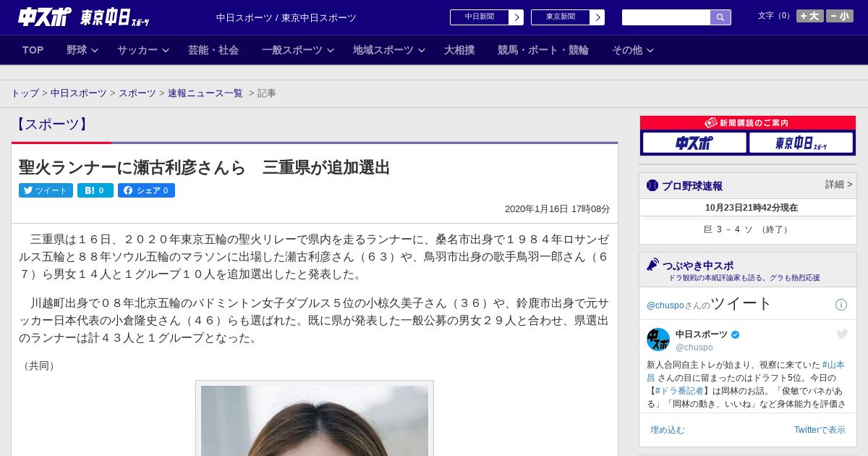Click the article photo thumbnail

tap(315, 420)
